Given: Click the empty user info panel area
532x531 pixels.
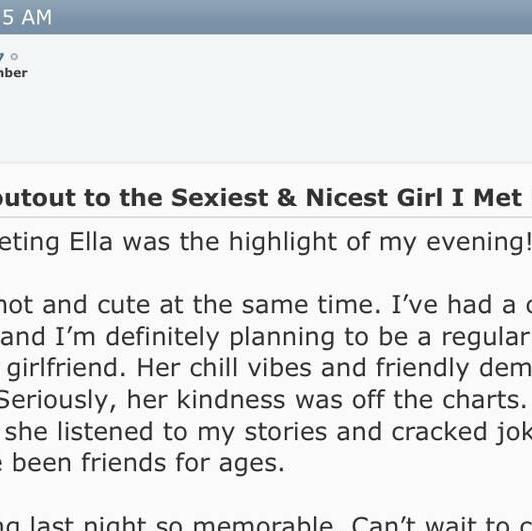Looking at the screenshot, I should [266, 115].
